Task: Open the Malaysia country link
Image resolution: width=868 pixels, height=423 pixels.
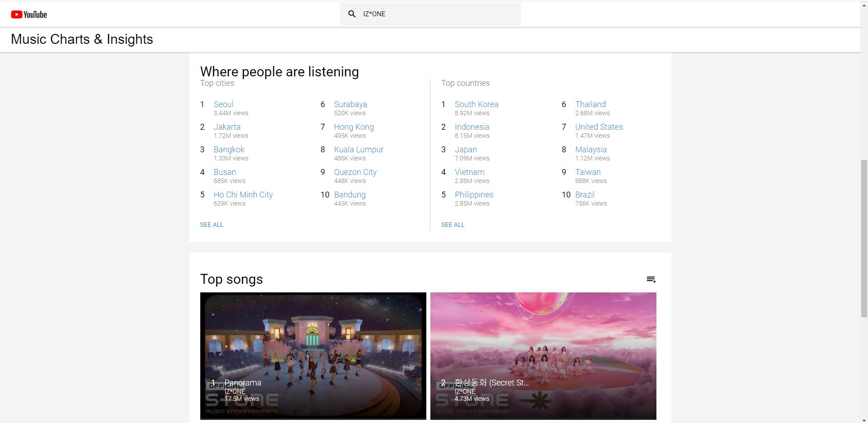Action: pos(591,150)
